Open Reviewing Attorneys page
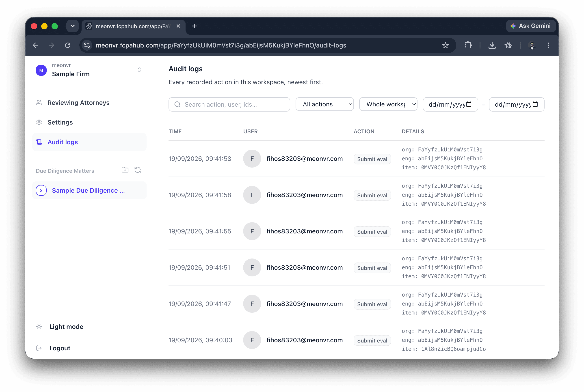This screenshot has height=392, width=584. coord(89,103)
